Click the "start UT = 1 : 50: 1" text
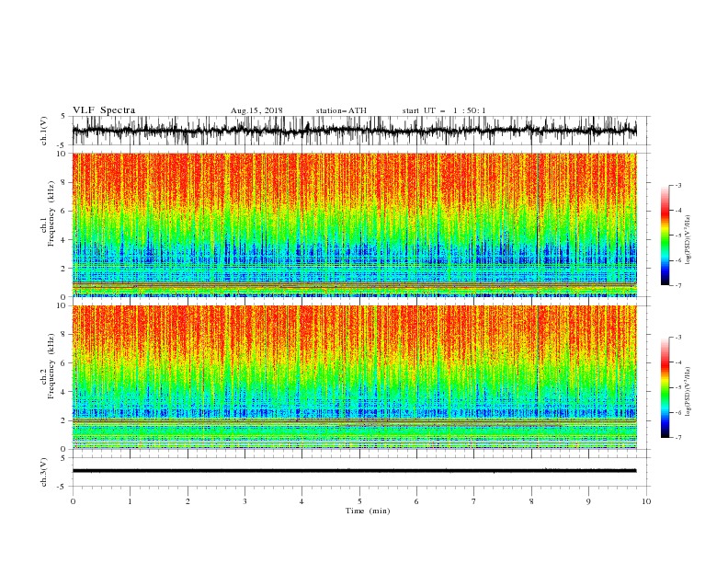Screen dimensions: 728x563 (x=444, y=110)
